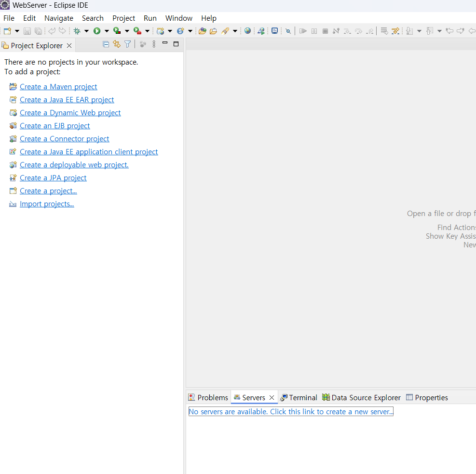This screenshot has height=474, width=476.
Task: Open the Project menu
Action: coord(123,18)
